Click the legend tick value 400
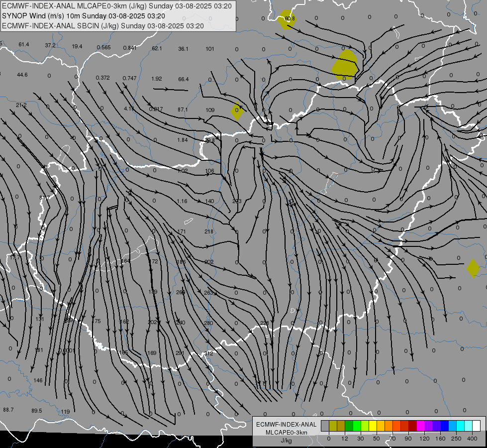The width and height of the screenshot is (487, 448). point(472,439)
